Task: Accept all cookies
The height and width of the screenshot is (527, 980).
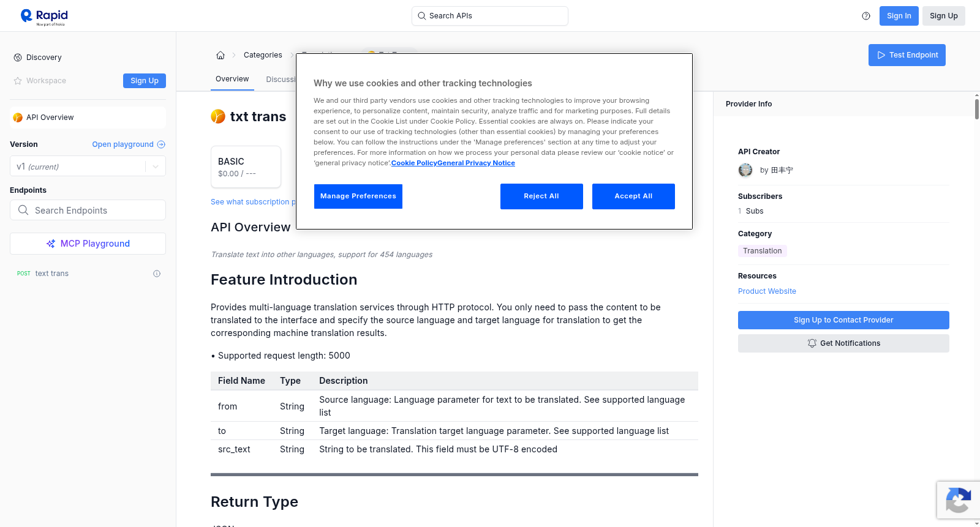Action: point(633,196)
